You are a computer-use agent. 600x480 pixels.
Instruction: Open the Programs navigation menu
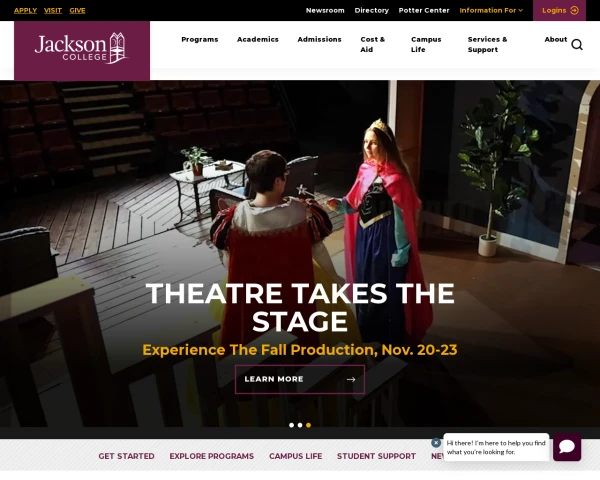pyautogui.click(x=200, y=39)
